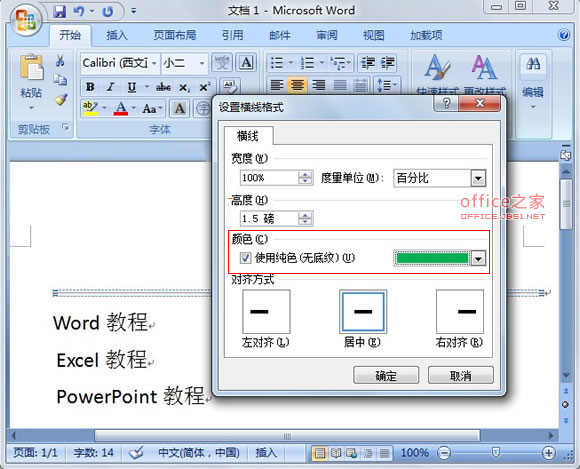Apply subscript formatting
580x469 pixels.
pyautogui.click(x=184, y=88)
